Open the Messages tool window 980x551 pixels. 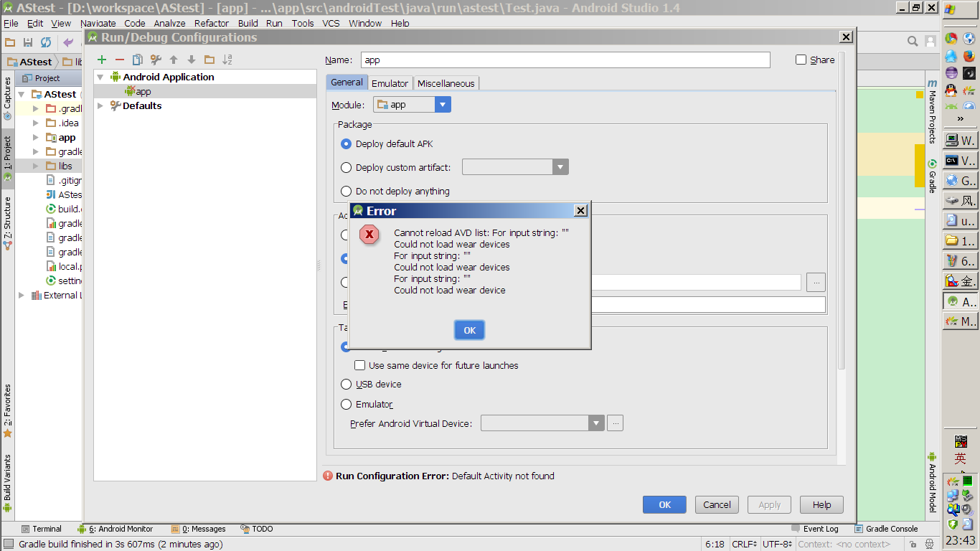pyautogui.click(x=199, y=529)
